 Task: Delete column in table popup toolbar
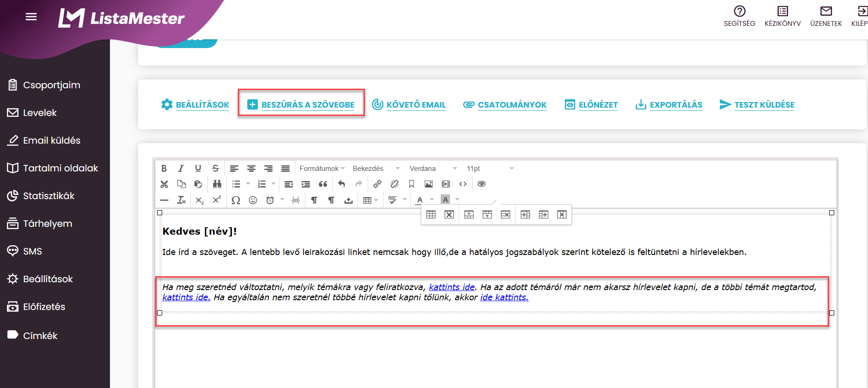(562, 214)
